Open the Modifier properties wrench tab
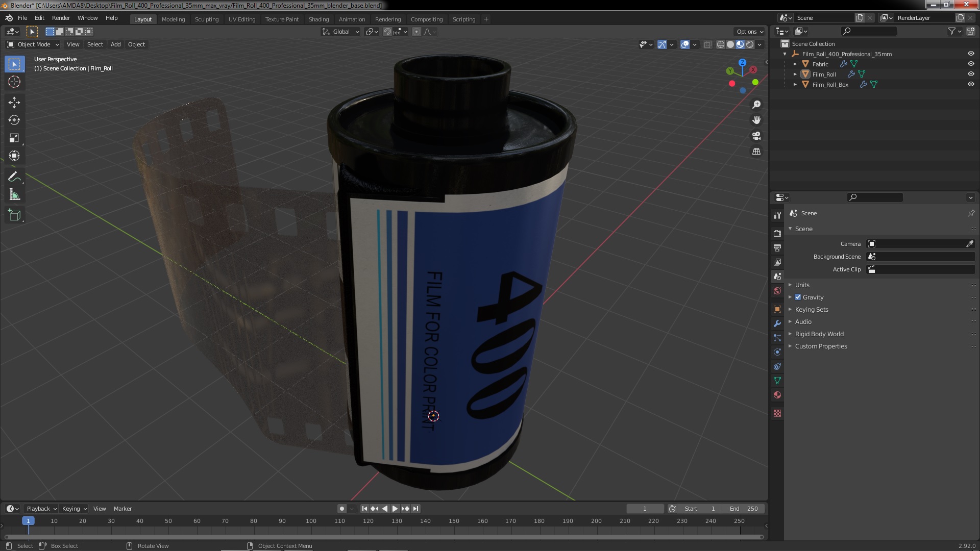The width and height of the screenshot is (980, 551). click(777, 323)
